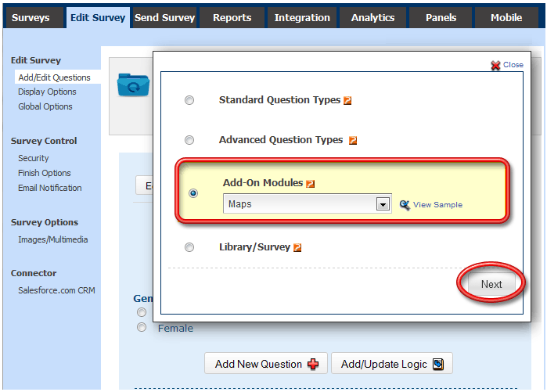The image size is (547, 392).
Task: Choose the Female radio option
Action: [x=142, y=328]
